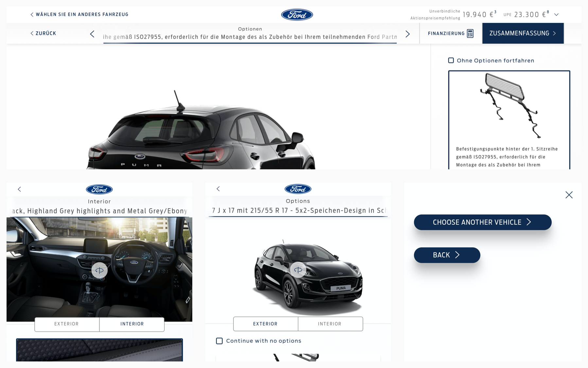The image size is (588, 368).
Task: Click Ford logo in Interior panel
Action: coord(99,189)
